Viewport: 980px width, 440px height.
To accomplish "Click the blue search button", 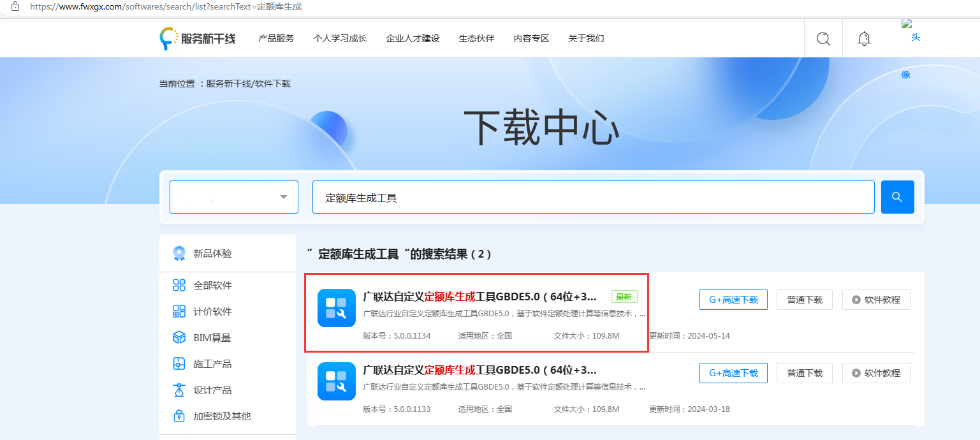I will click(897, 197).
